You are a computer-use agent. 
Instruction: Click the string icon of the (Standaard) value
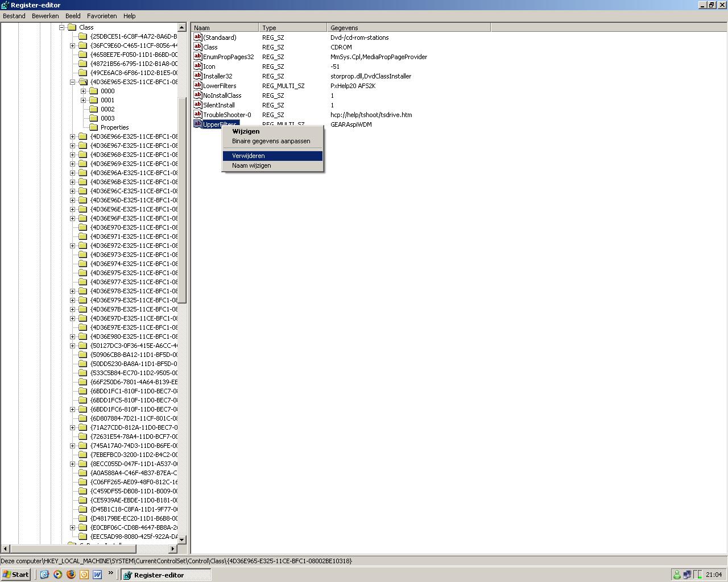(198, 37)
